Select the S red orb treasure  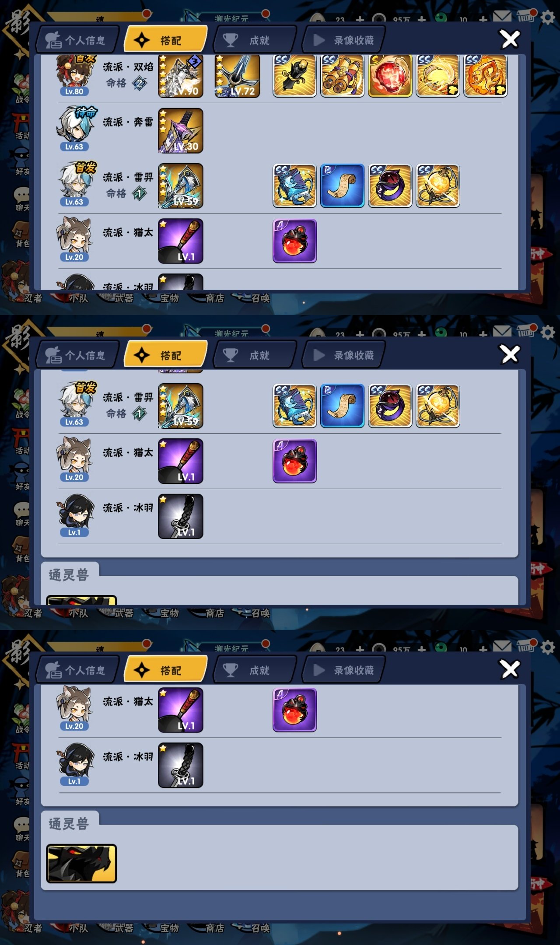(x=390, y=76)
